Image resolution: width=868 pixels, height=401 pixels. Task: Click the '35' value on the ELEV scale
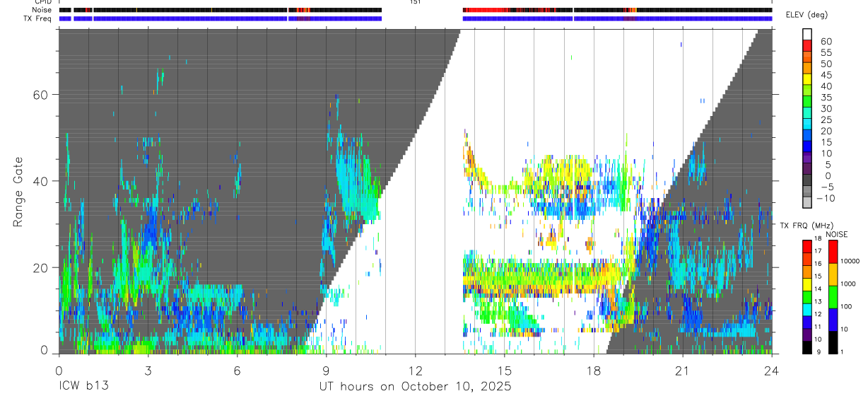(825, 97)
